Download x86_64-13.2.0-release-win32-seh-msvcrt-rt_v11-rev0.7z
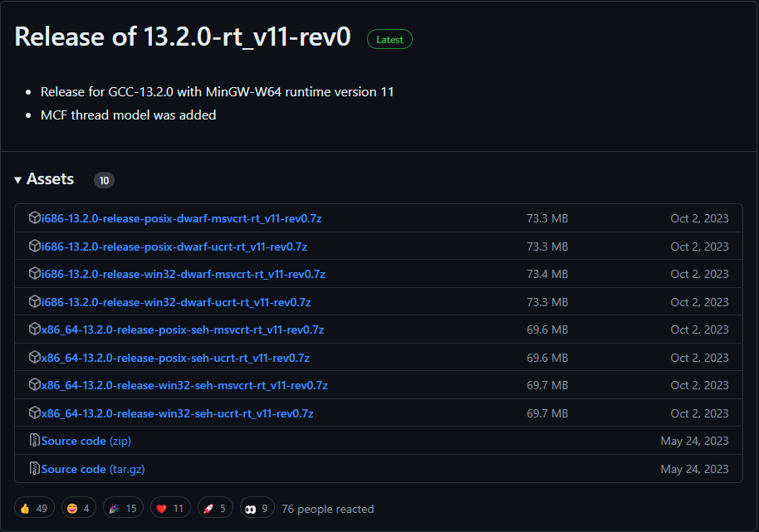Screen dimensions: 759x532 (184, 385)
